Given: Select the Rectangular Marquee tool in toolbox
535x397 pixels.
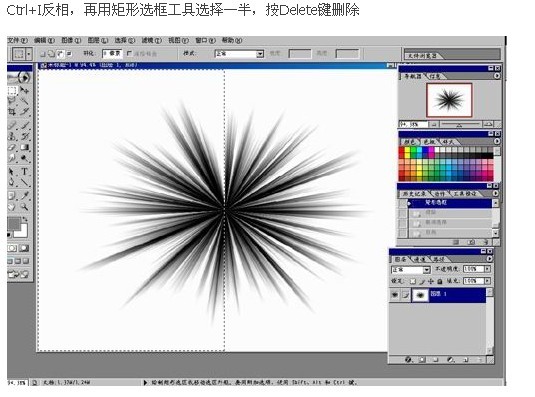Looking at the screenshot, I should (12, 90).
